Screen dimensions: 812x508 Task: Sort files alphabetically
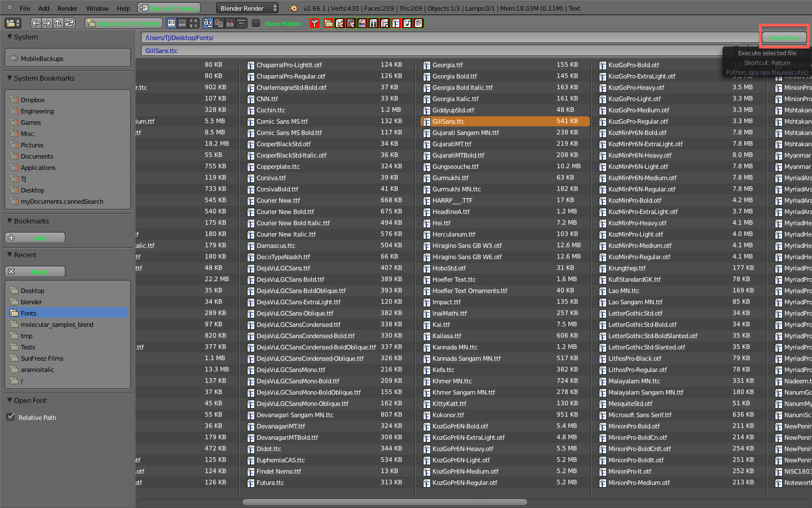pos(208,23)
